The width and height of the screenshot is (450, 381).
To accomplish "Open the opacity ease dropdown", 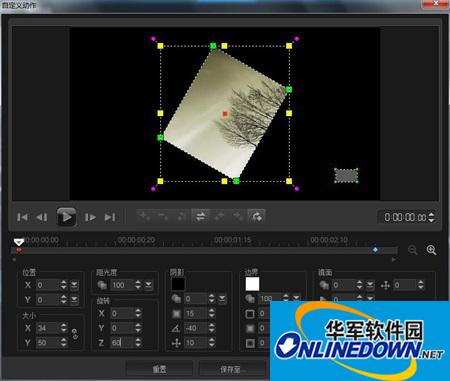I will 148,285.
